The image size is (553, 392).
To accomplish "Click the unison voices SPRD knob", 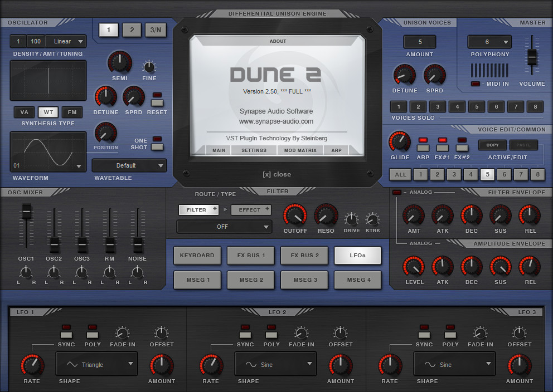I will point(434,75).
